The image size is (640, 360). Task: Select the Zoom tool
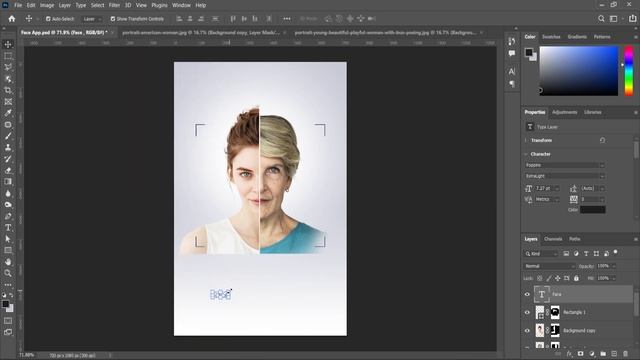[8, 273]
